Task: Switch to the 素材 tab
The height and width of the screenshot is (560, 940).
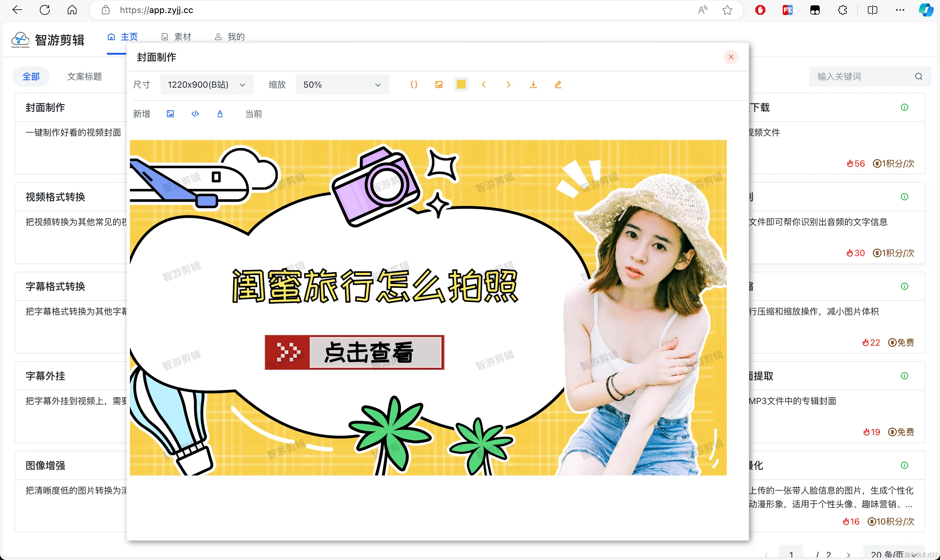Action: tap(176, 37)
